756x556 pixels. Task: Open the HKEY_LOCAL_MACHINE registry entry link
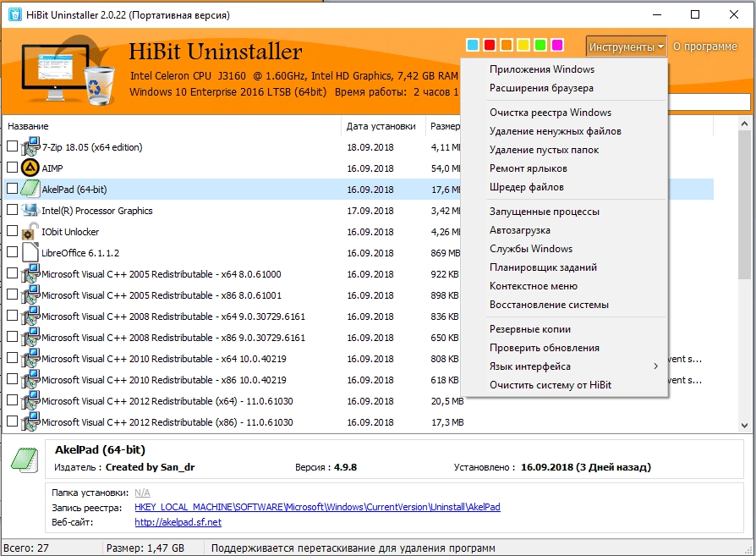[317, 507]
